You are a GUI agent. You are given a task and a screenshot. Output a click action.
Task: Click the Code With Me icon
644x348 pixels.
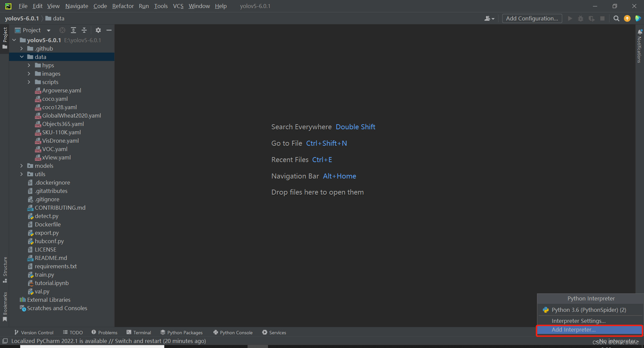638,18
